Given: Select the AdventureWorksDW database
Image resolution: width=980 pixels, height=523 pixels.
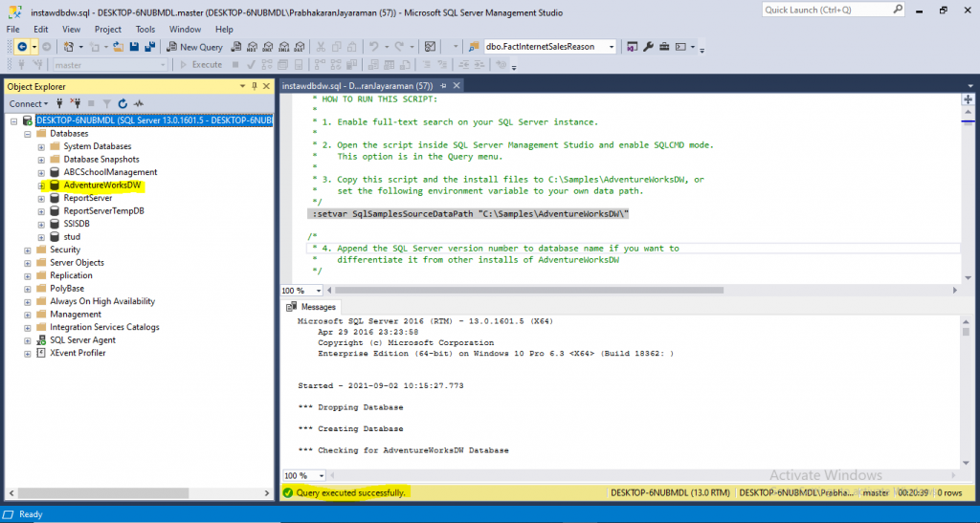Looking at the screenshot, I should (101, 185).
